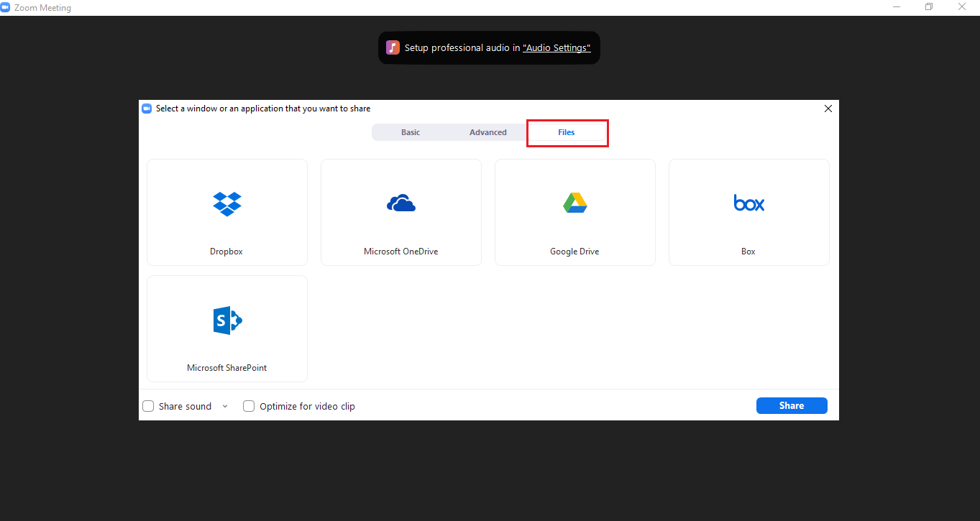Select the Files tab
This screenshot has height=521, width=980.
(x=567, y=132)
